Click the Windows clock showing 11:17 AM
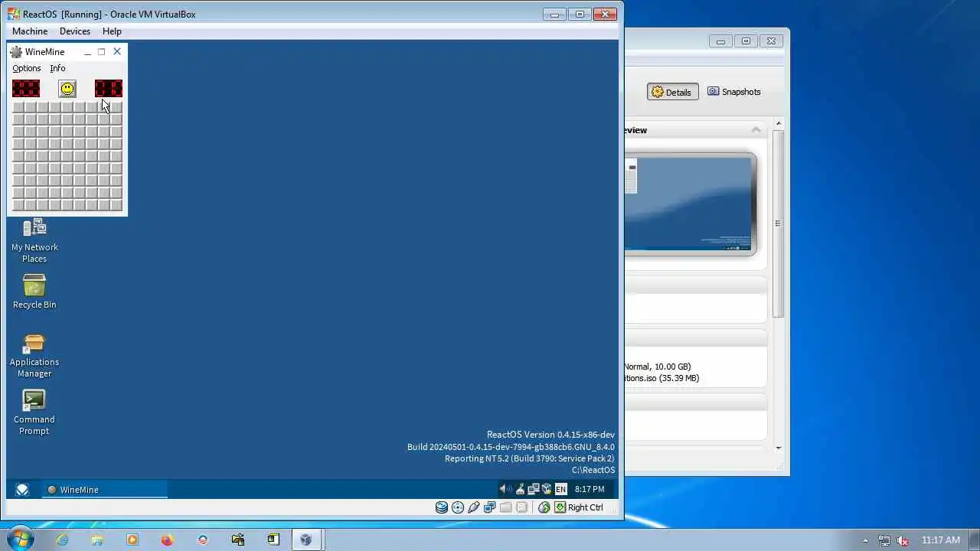Viewport: 980px width, 551px height. 941,540
